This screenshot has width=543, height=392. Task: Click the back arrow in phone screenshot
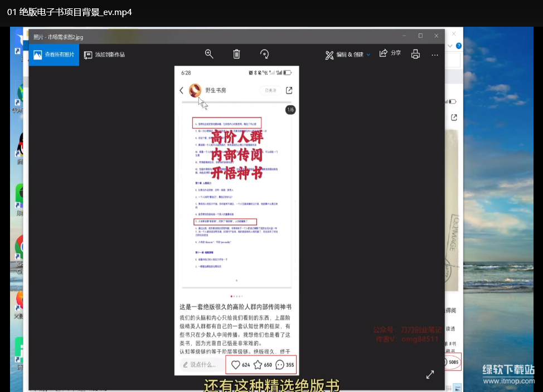pos(181,90)
